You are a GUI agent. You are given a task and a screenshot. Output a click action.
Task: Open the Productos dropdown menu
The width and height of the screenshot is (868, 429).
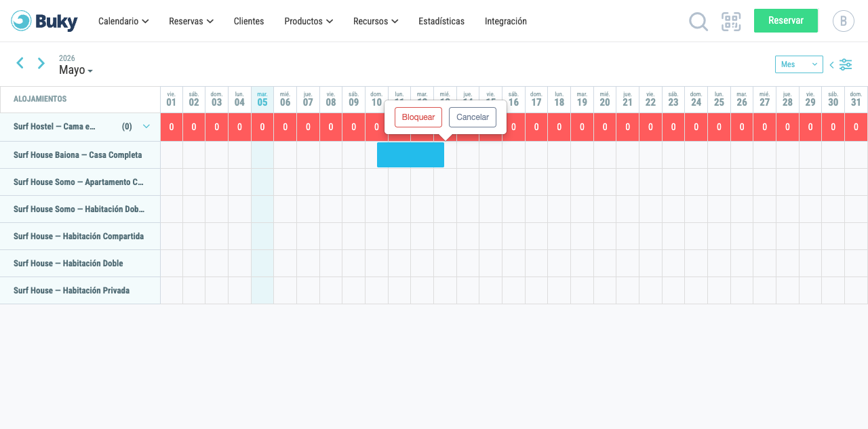309,21
